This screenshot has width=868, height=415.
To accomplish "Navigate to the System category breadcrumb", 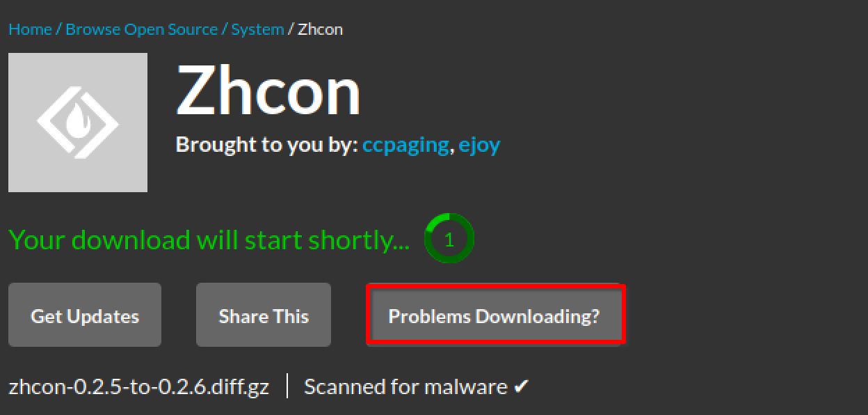I will pyautogui.click(x=257, y=29).
